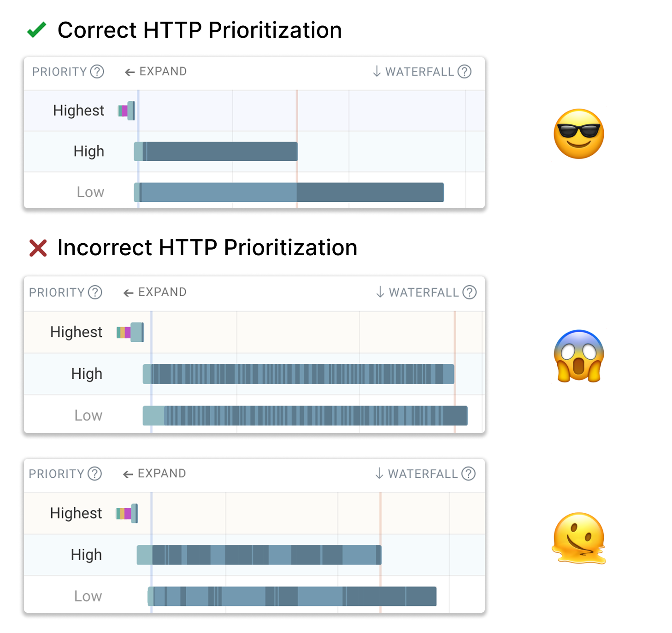Click High priority bar in top waterfall
The height and width of the screenshot is (633, 672).
[x=216, y=152]
